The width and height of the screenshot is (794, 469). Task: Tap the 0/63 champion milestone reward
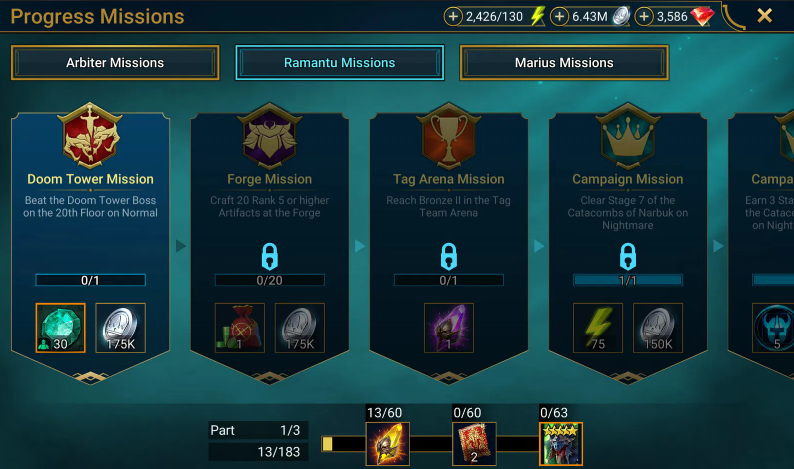point(561,444)
